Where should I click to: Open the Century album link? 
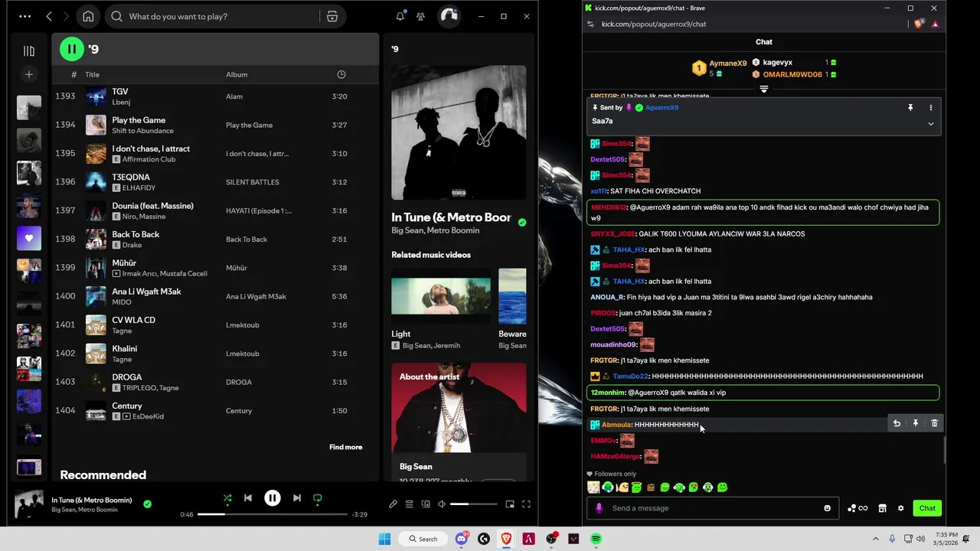239,411
